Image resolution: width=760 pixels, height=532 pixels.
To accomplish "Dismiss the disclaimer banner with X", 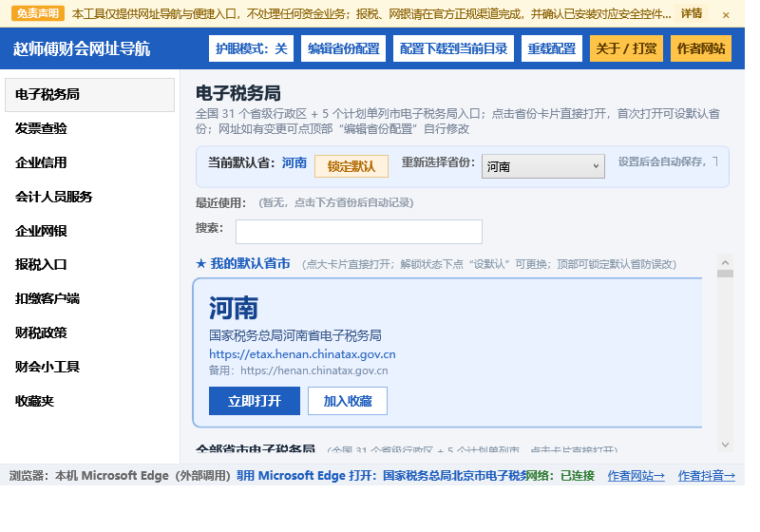I will (726, 15).
